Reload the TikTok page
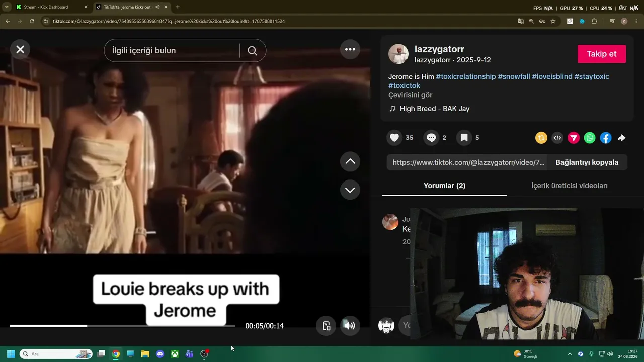The image size is (644, 362). (x=32, y=21)
